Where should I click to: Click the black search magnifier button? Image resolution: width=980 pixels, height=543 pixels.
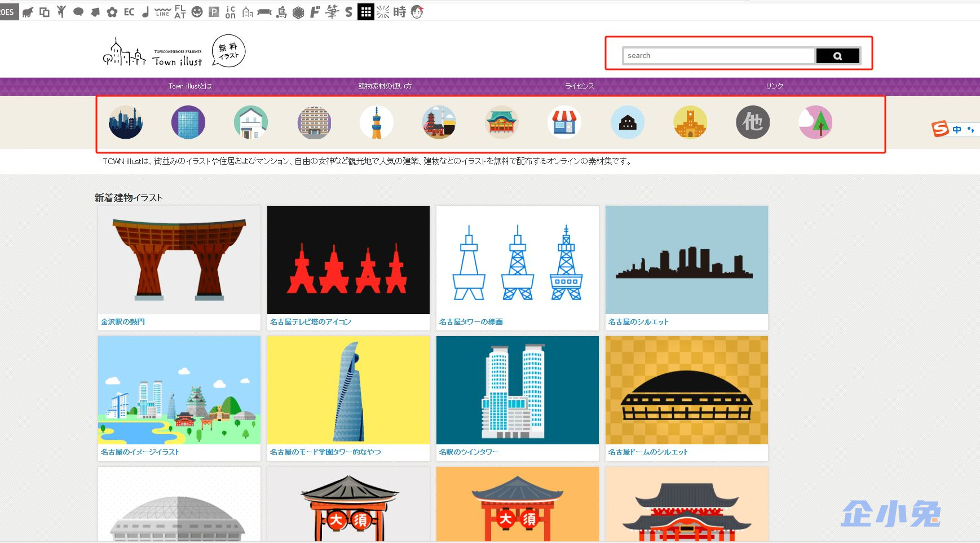(838, 56)
